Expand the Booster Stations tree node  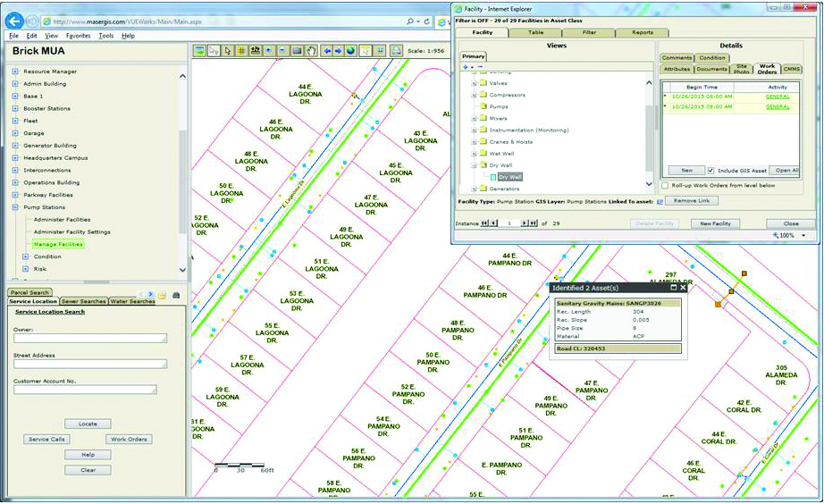click(14, 108)
